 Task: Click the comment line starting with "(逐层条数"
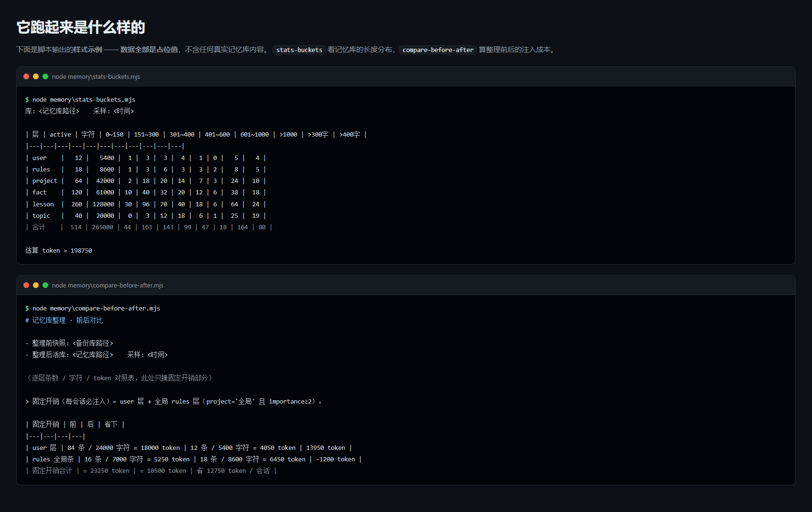(120, 378)
